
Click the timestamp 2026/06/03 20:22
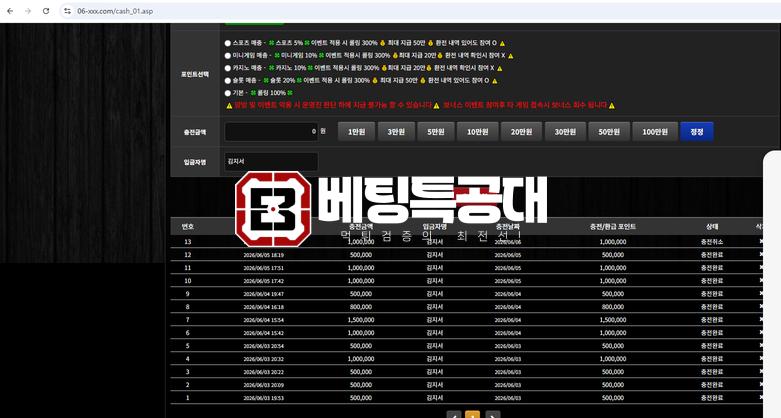click(263, 372)
